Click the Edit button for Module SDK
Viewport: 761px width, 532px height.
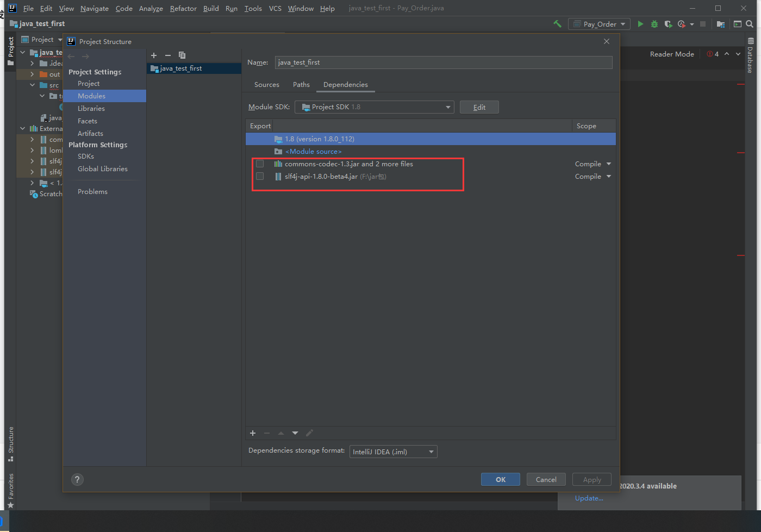pyautogui.click(x=479, y=107)
